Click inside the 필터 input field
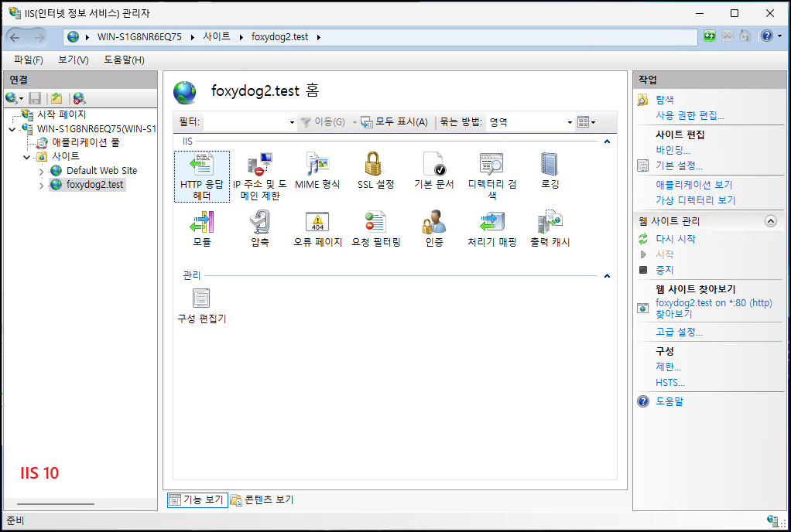Screen dimensions: 791x532 click(245, 122)
